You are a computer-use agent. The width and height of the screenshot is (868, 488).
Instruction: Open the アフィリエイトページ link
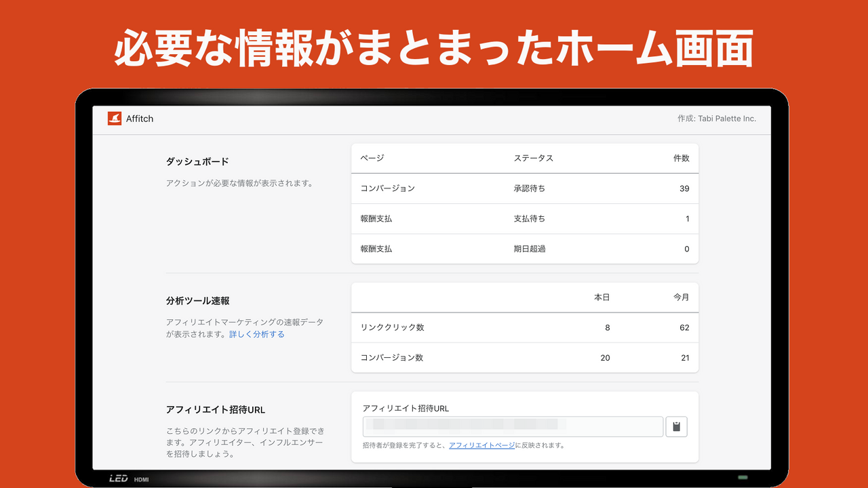pos(482,445)
